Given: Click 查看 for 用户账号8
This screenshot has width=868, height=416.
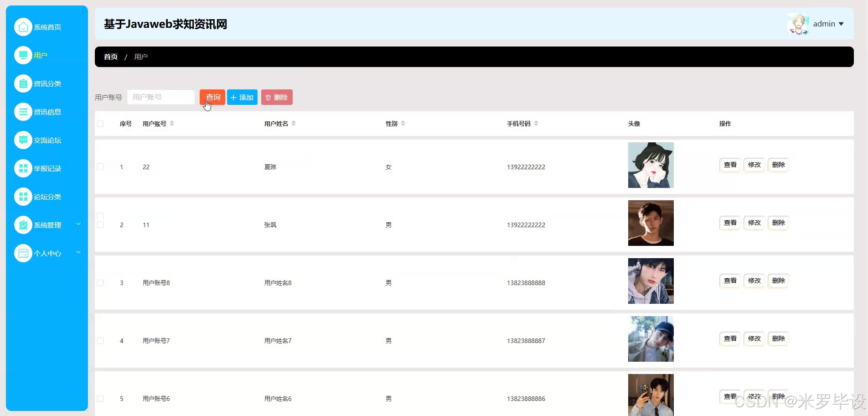Looking at the screenshot, I should (730, 281).
